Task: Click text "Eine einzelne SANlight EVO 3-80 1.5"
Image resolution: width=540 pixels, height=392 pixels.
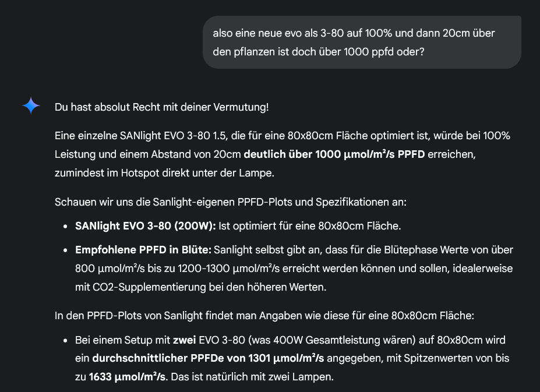Action: coord(140,136)
